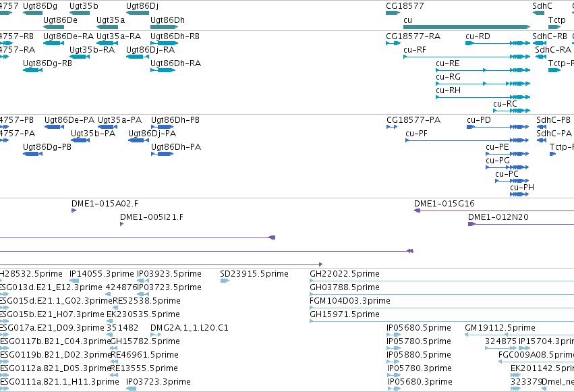Image resolution: width=574 pixels, height=392 pixels.
Task: Click transcript Ugt86Dg-RB
Action: (x=32, y=70)
